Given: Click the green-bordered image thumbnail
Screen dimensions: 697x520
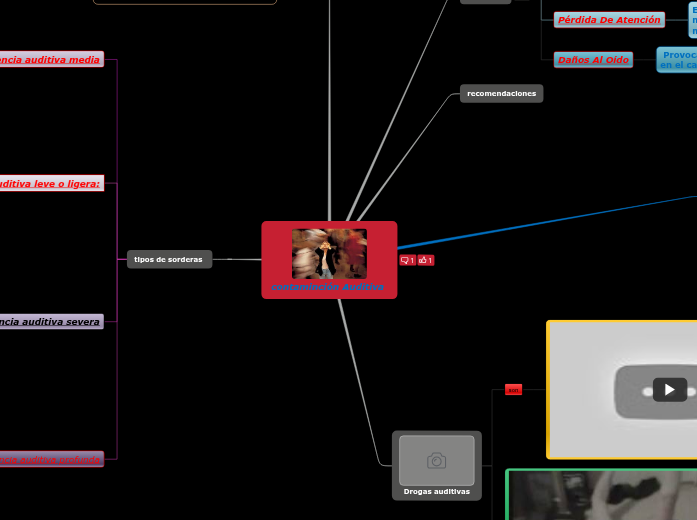Looking at the screenshot, I should tap(600, 496).
